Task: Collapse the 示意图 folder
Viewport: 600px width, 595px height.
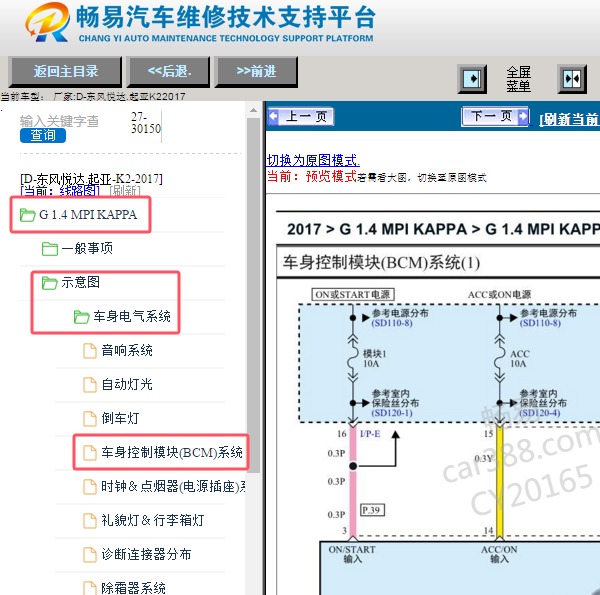Action: pyautogui.click(x=80, y=282)
